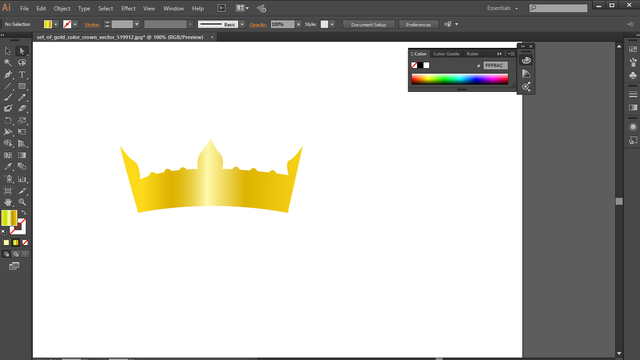The width and height of the screenshot is (640, 360).
Task: Expand the opacity slider arrow
Action: [298, 24]
